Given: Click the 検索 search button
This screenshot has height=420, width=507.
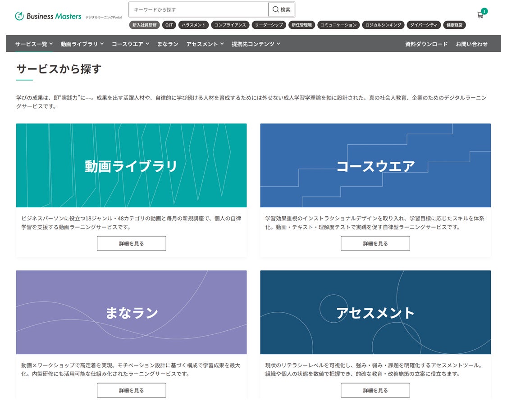Looking at the screenshot, I should [x=281, y=9].
